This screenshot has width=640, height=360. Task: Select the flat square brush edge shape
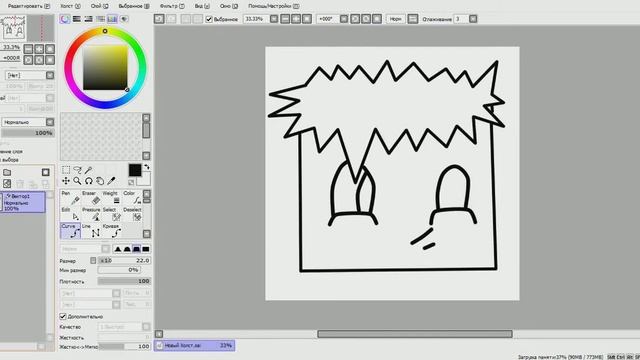[146, 249]
